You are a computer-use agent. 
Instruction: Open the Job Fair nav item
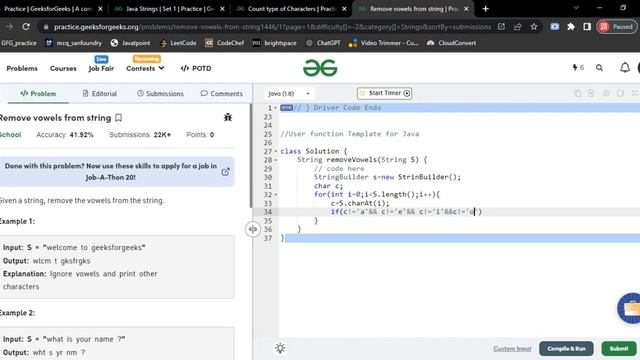click(x=101, y=68)
